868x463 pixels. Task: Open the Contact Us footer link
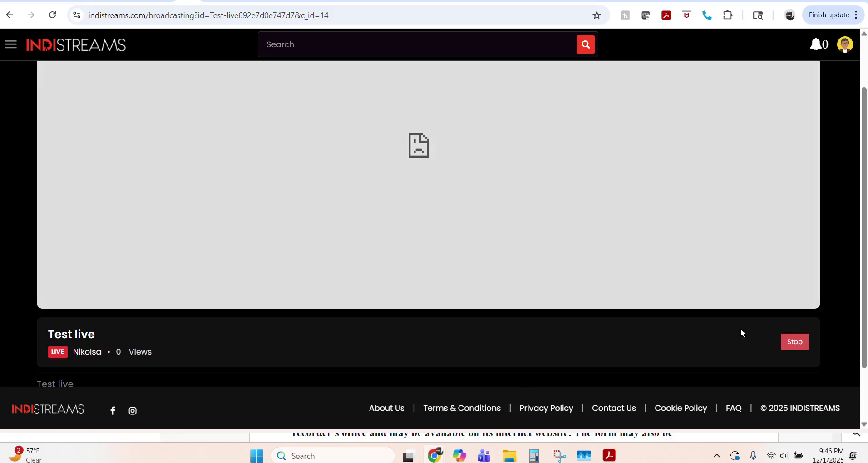614,408
